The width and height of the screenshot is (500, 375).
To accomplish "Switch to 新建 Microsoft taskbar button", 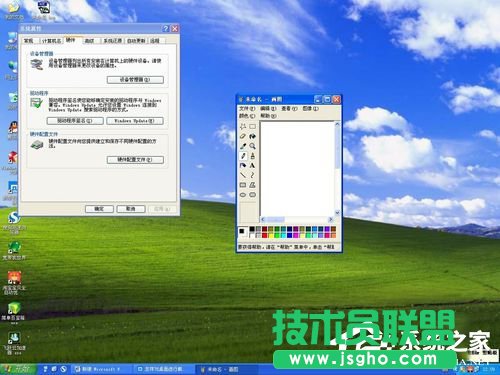I will [103, 369].
